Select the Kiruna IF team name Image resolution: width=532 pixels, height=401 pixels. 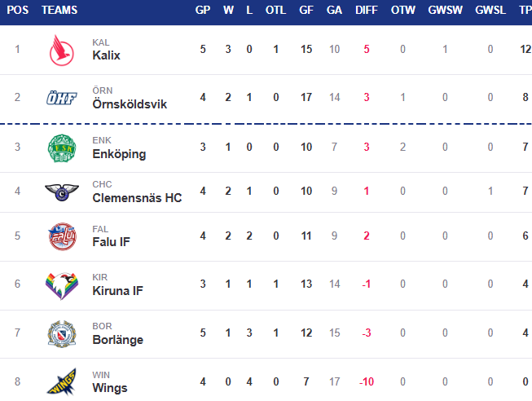118,291
